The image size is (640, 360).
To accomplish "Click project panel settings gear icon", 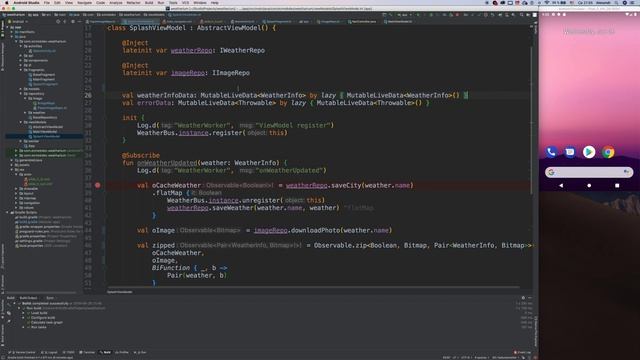I will (x=73, y=21).
